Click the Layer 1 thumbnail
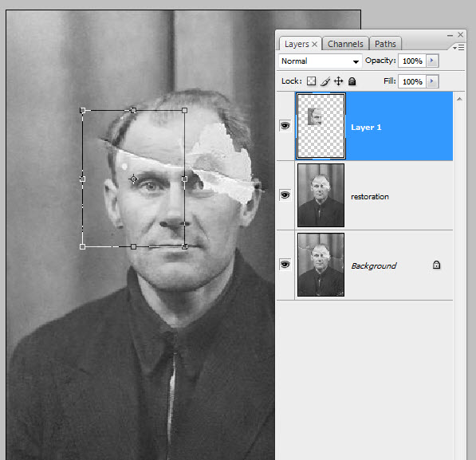476x460 pixels. click(x=321, y=126)
